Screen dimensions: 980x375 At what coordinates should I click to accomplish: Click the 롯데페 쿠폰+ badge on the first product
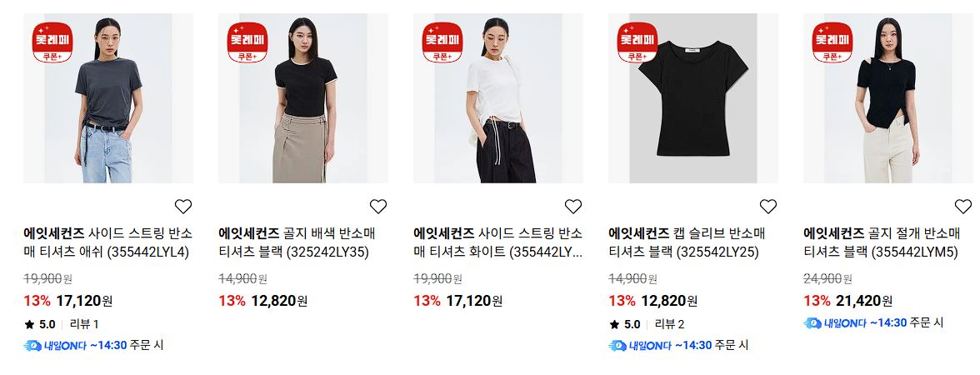tap(52, 42)
